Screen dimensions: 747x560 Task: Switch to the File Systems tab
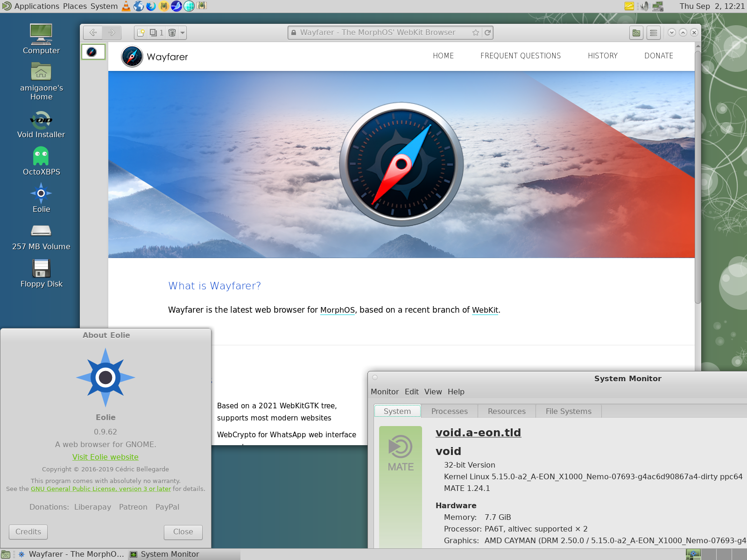click(x=569, y=411)
